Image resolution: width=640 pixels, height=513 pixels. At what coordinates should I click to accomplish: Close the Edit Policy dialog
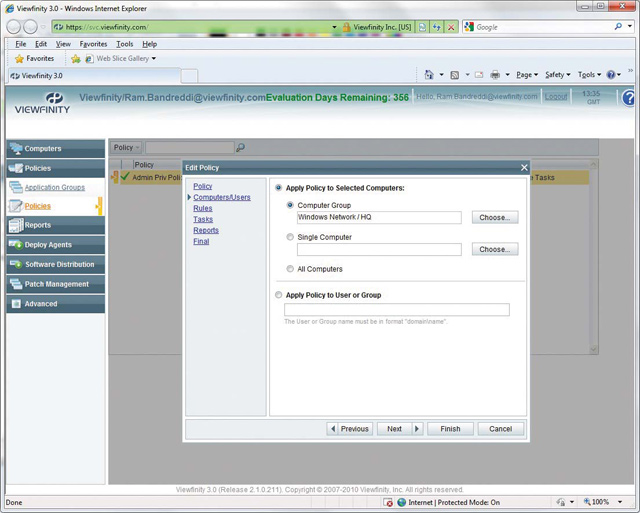click(524, 167)
